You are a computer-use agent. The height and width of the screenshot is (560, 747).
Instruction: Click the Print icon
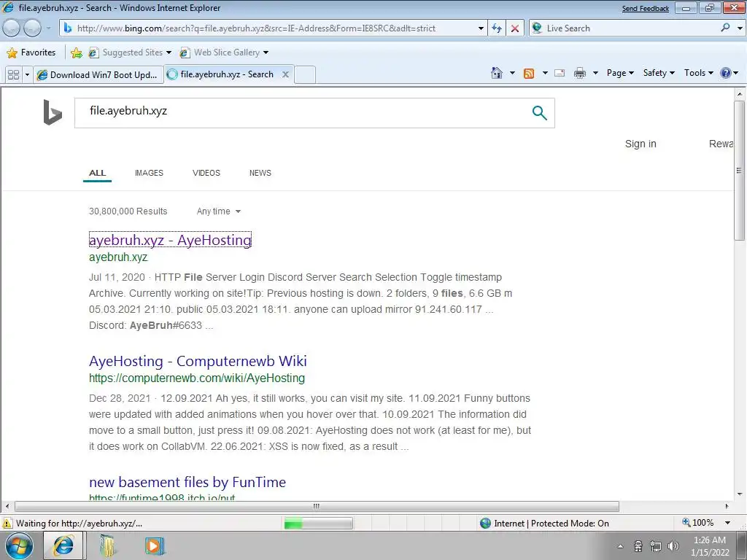click(x=580, y=73)
